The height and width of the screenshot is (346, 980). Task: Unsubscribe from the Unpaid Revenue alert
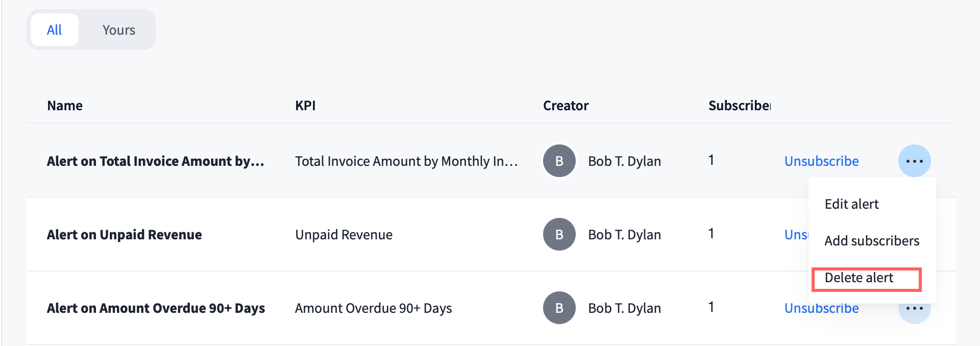796,235
